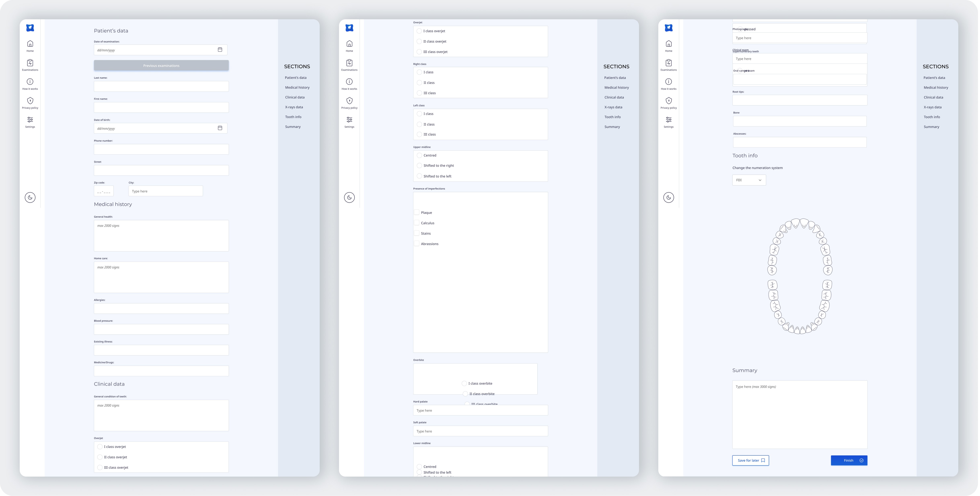The image size is (980, 496).
Task: Click How it works icon in rightmost screen
Action: pos(668,82)
